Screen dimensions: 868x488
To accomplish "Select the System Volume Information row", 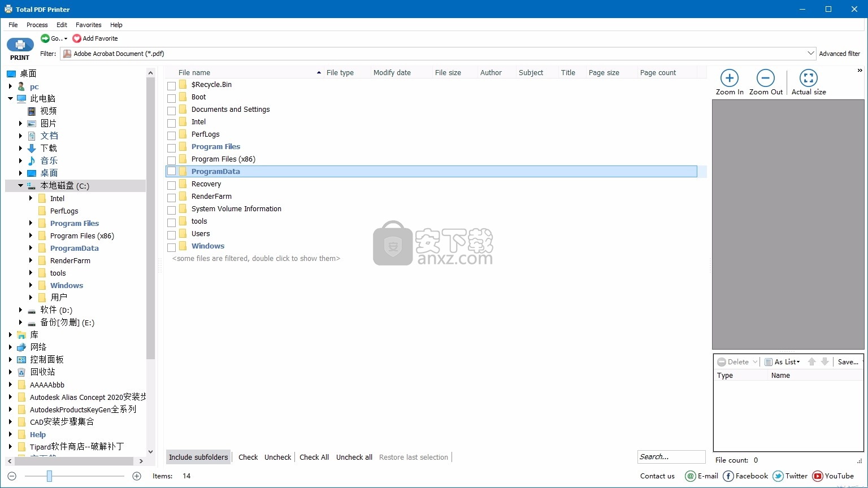I will (431, 209).
